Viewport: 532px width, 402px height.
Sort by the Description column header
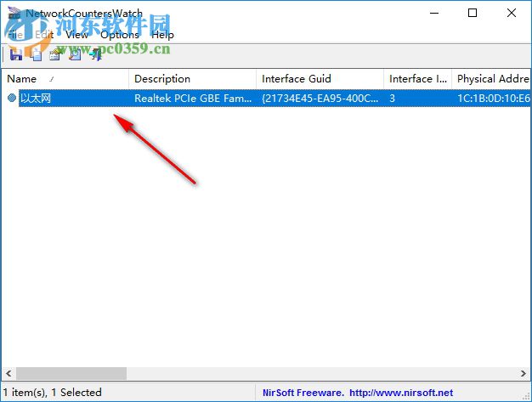[x=192, y=79]
